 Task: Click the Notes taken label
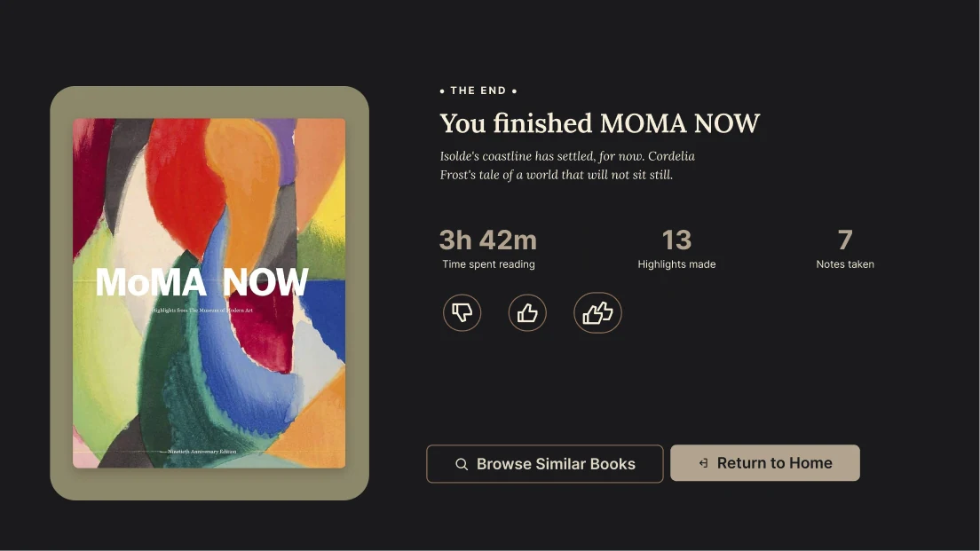[x=845, y=264]
